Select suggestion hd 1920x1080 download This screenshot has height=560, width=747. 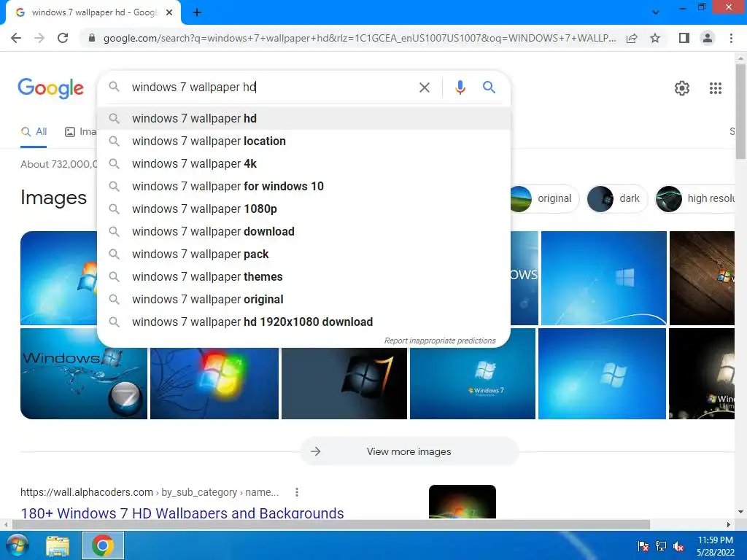coord(303,322)
